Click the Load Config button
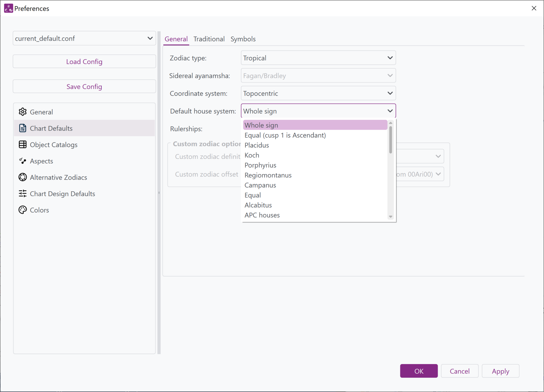This screenshot has width=544, height=392. tap(84, 61)
